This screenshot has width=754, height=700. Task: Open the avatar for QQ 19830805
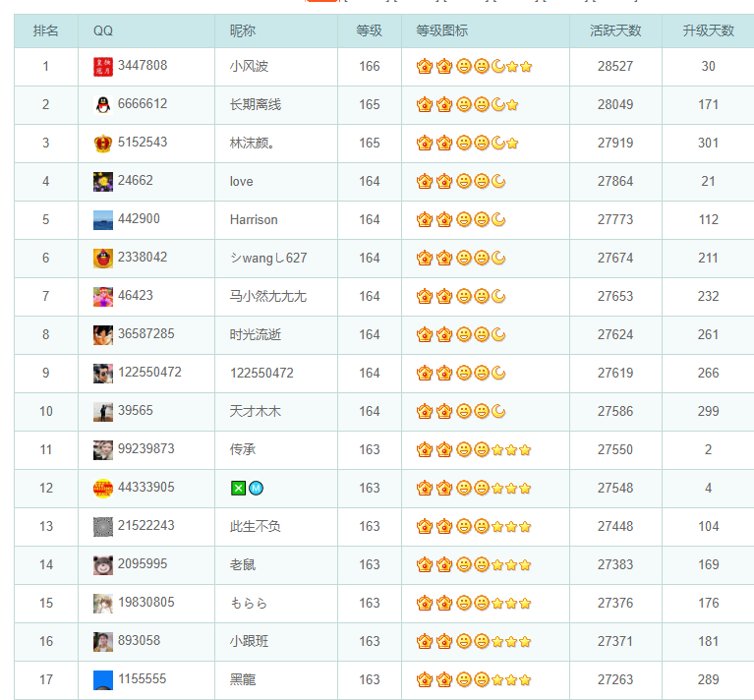click(x=103, y=604)
